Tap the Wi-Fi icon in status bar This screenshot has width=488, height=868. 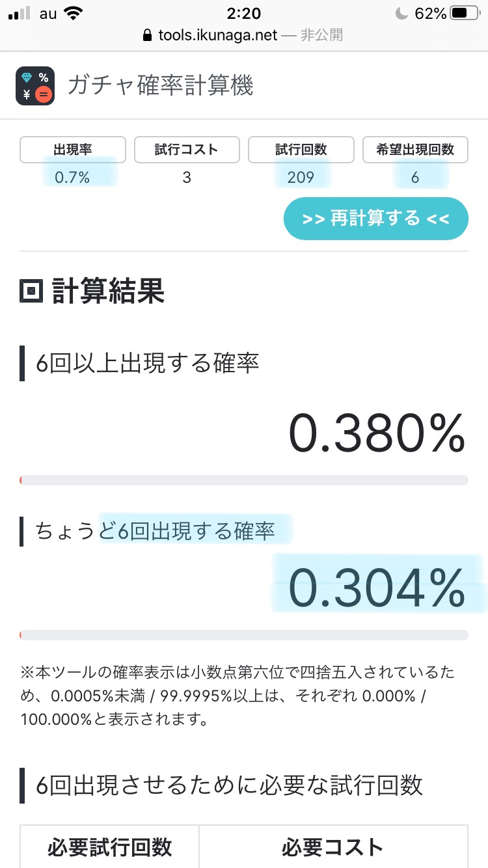(x=74, y=14)
